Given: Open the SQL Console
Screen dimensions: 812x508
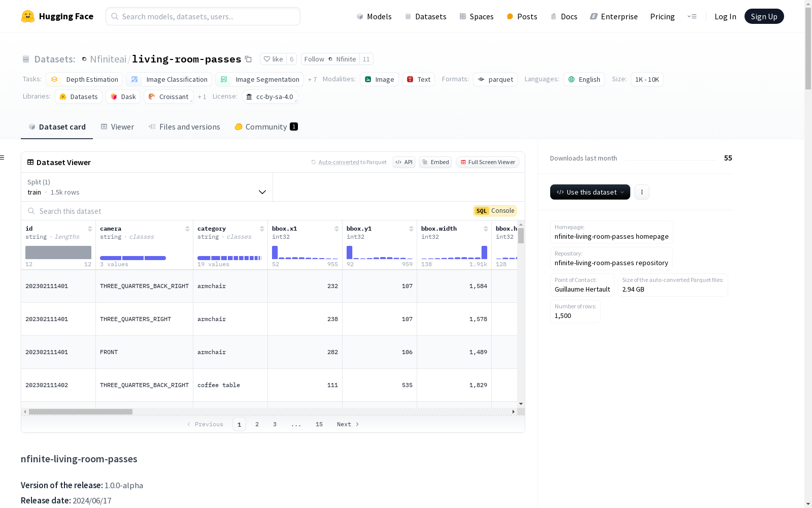Looking at the screenshot, I should 495,211.
